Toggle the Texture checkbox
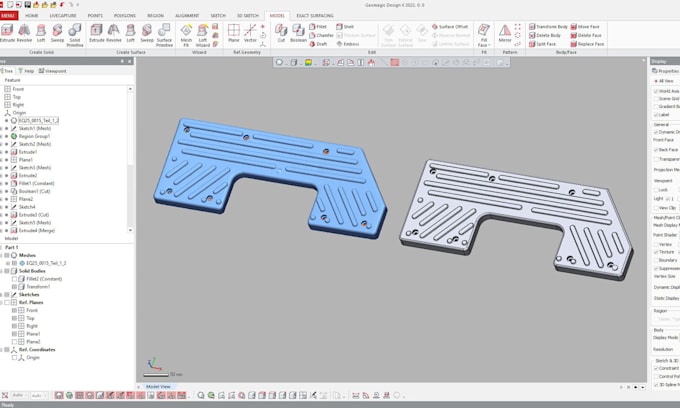The image size is (680, 408). click(x=656, y=252)
